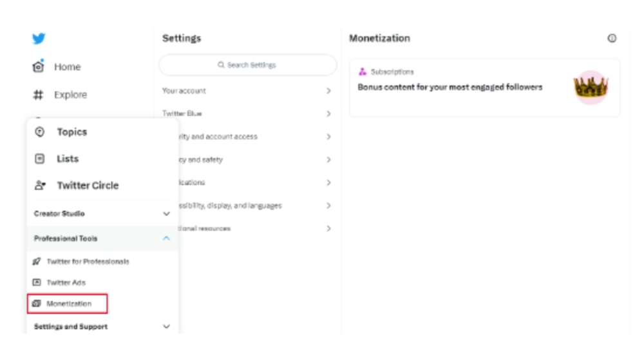This screenshot has height=359, width=644.
Task: Open the Lists icon
Action: tap(39, 159)
